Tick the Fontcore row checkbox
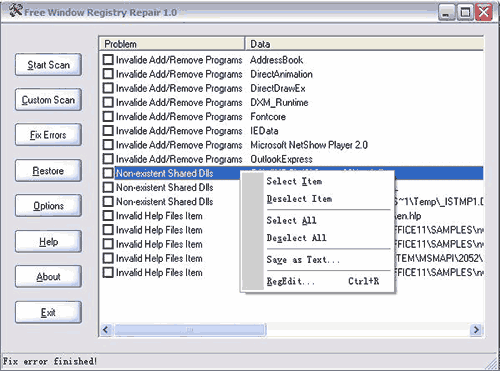This screenshot has height=371, width=500. 108,116
